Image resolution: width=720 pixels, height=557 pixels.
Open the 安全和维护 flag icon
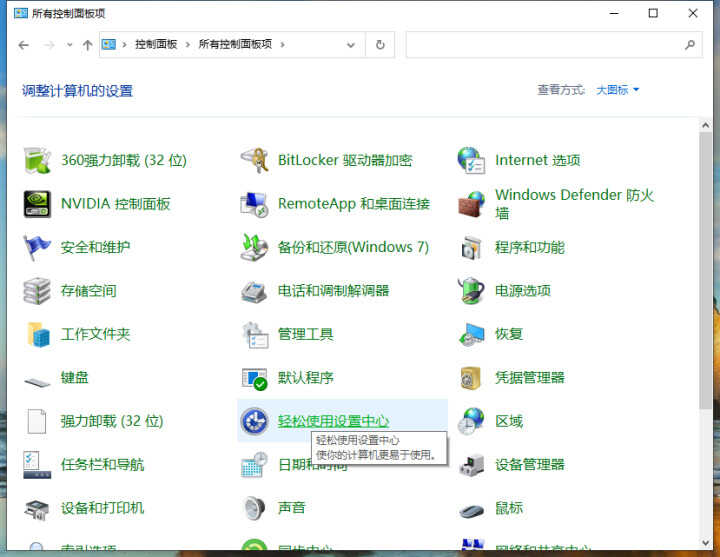click(x=37, y=247)
